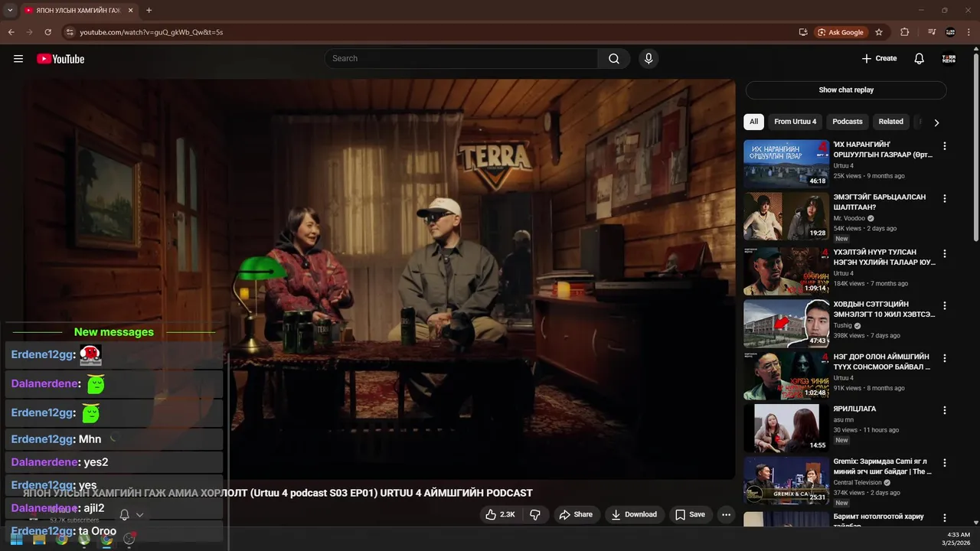This screenshot has height=551, width=980.
Task: Reload the page with the refresh icon
Action: (47, 32)
